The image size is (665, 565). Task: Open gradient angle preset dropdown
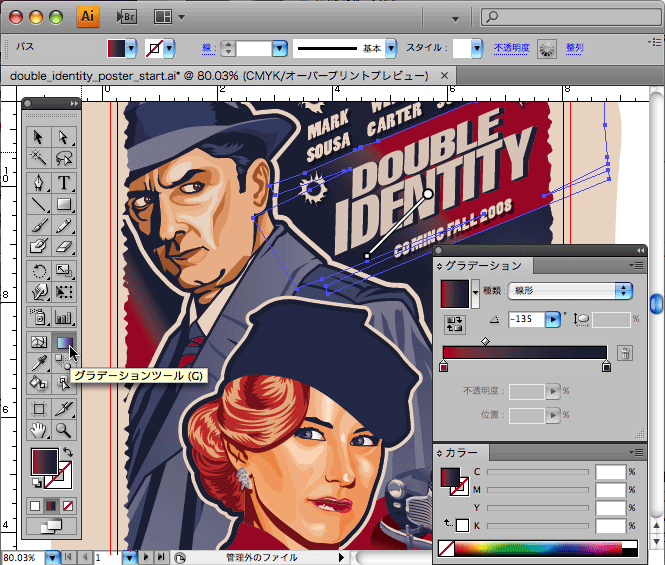(553, 319)
